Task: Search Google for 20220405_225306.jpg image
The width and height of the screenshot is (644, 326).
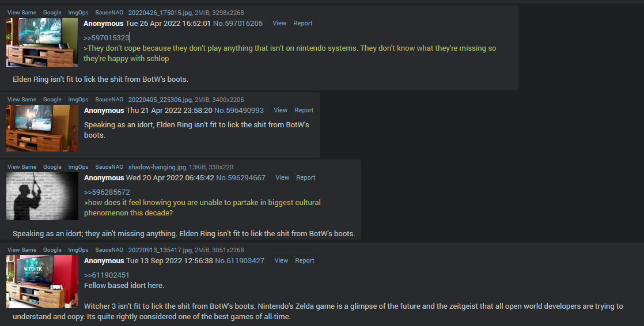Action: tap(52, 100)
